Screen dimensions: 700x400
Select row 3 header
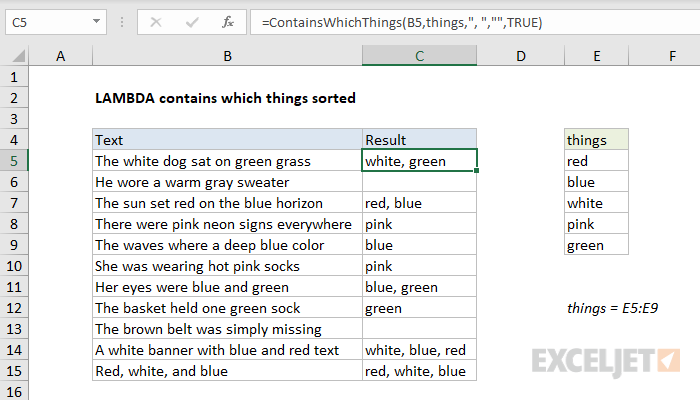14,119
